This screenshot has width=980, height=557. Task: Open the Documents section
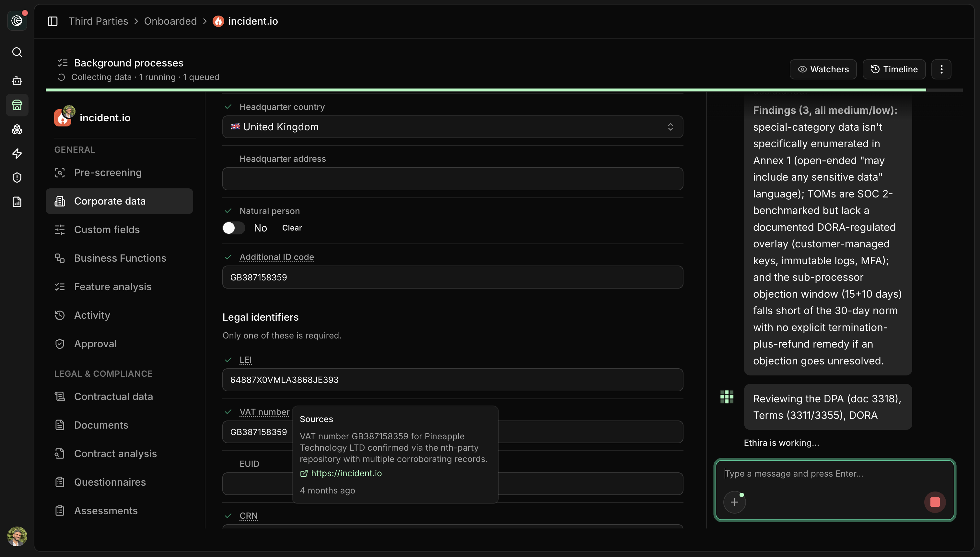point(119,425)
